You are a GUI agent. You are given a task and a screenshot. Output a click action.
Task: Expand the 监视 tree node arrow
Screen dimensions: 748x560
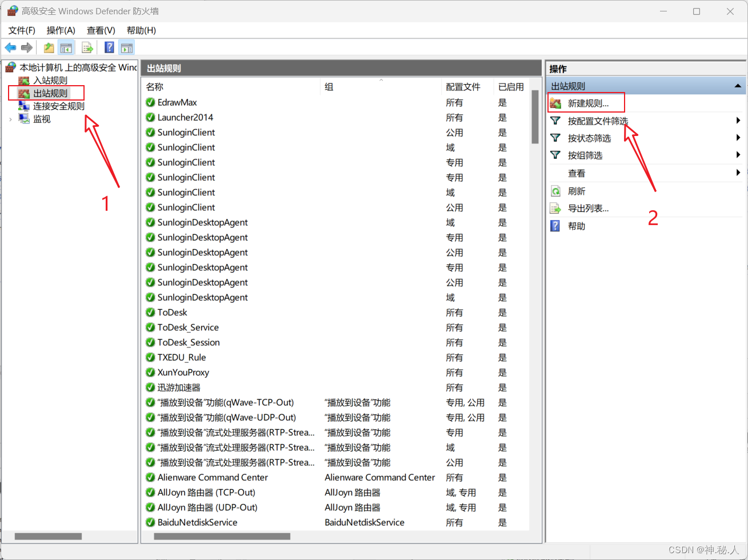coord(10,119)
